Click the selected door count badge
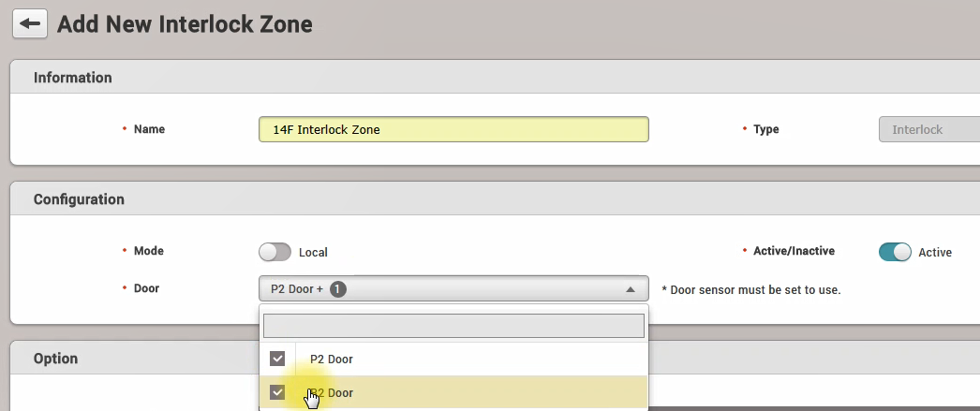This screenshot has width=980, height=411. (338, 289)
